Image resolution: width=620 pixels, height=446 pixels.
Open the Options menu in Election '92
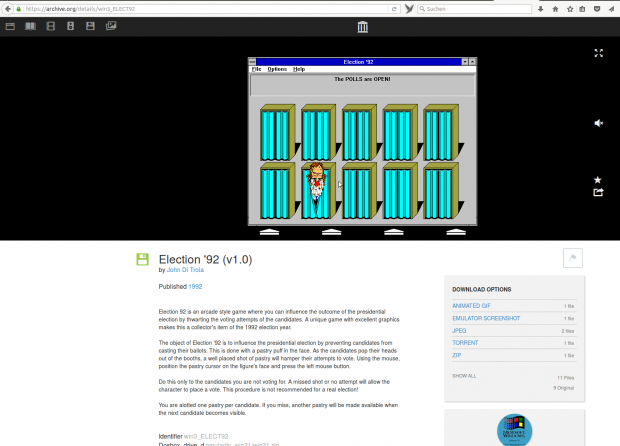(x=277, y=69)
